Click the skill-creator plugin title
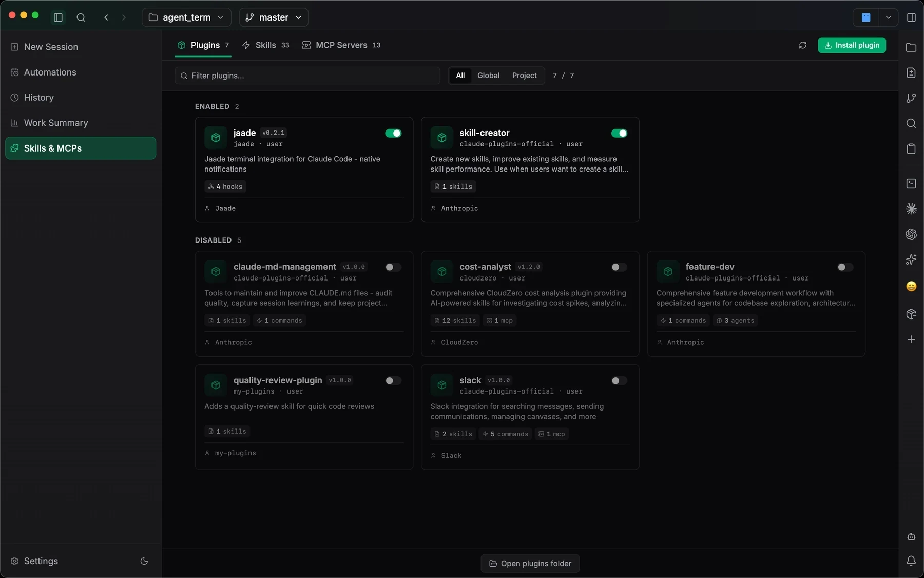Screen dimensions: 924x578 pos(484,133)
